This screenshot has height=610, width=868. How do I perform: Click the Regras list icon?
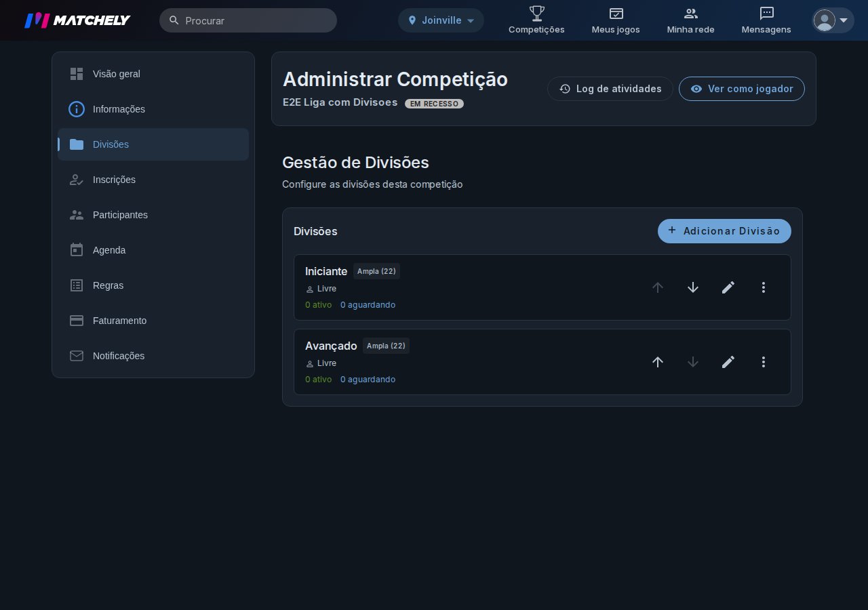pyautogui.click(x=77, y=285)
